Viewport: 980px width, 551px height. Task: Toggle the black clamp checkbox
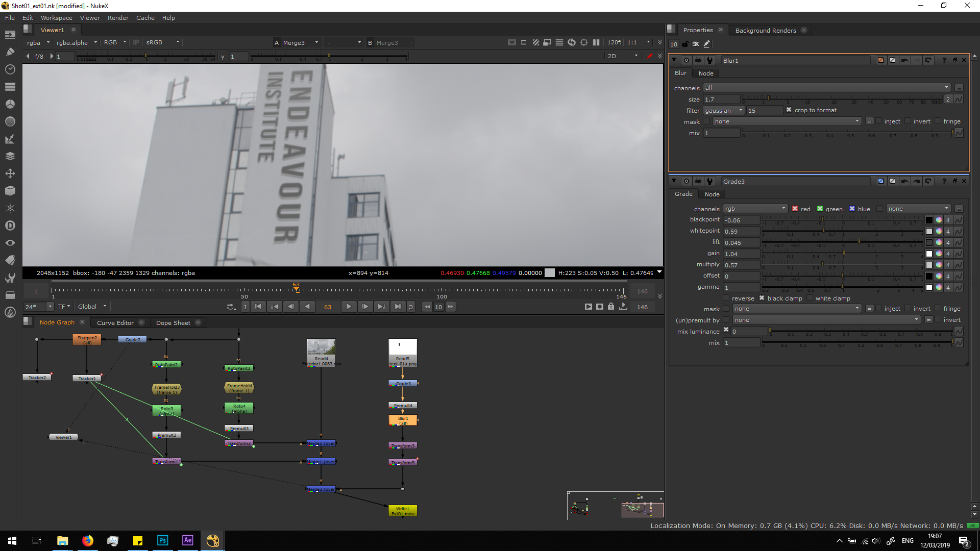(x=762, y=298)
